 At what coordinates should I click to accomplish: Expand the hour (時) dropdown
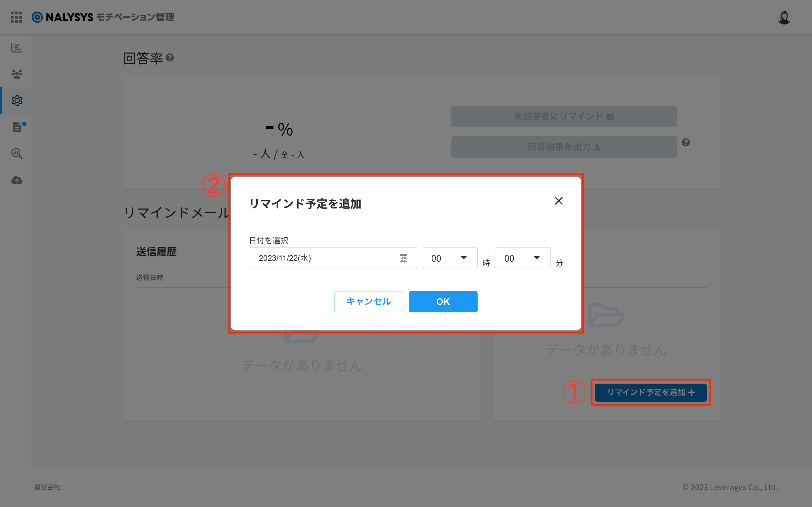point(450,258)
